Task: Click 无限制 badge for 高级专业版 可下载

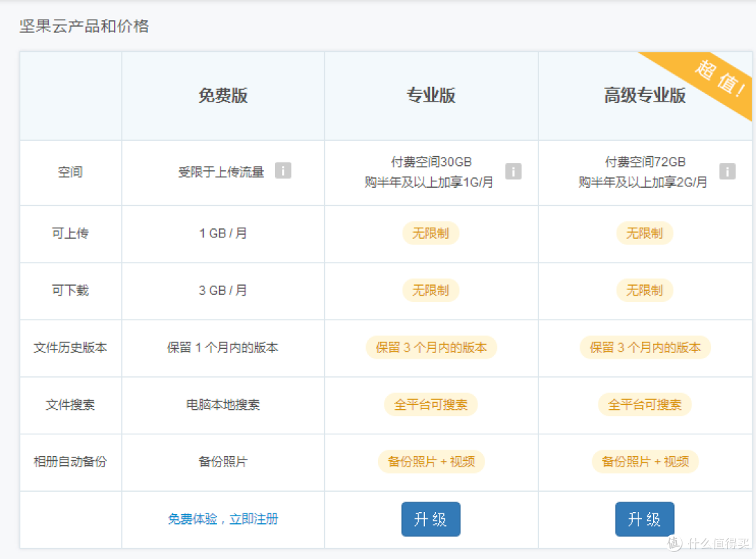Action: [x=645, y=290]
